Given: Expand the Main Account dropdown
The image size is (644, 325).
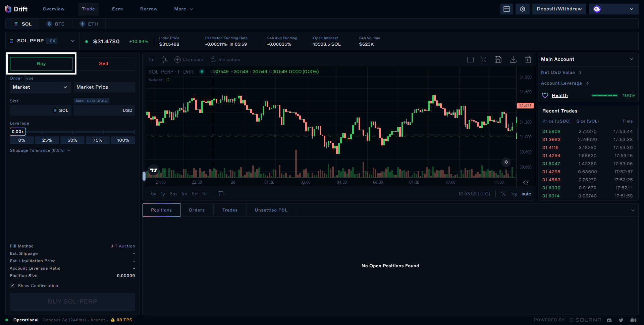Looking at the screenshot, I should (632, 59).
